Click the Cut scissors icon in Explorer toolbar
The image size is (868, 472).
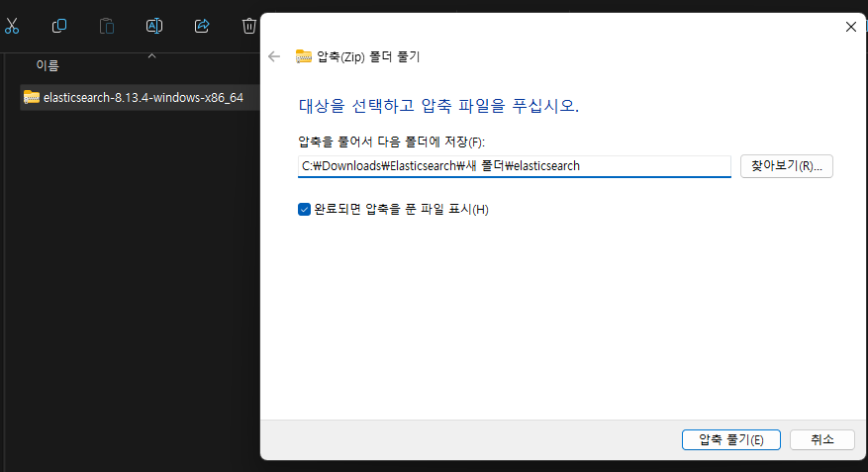pyautogui.click(x=12, y=26)
